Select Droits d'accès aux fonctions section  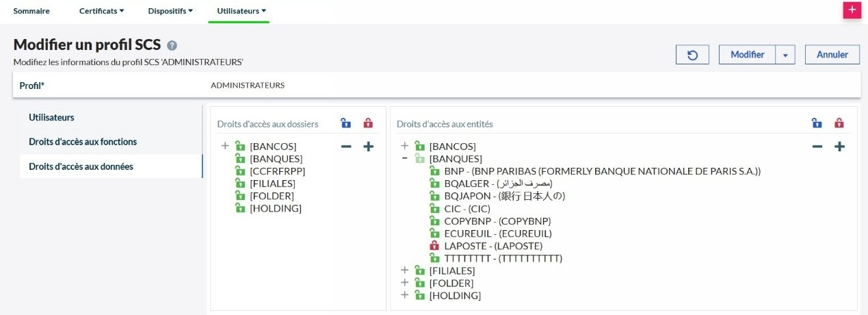(83, 142)
